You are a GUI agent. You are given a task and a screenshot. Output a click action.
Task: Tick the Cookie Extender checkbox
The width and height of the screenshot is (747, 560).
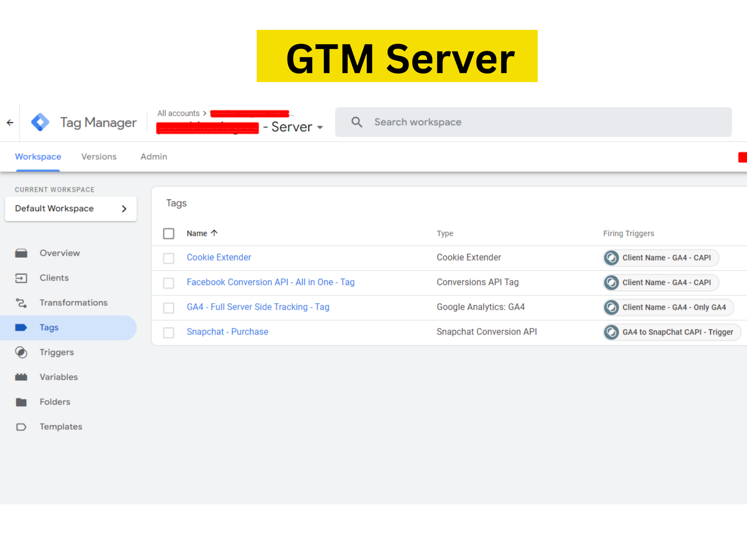(169, 258)
